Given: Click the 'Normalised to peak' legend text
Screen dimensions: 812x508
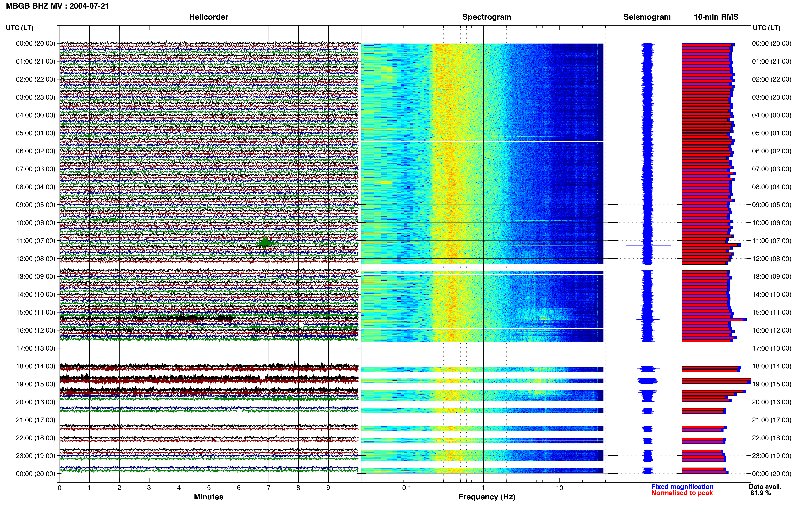Looking at the screenshot, I should tap(682, 493).
